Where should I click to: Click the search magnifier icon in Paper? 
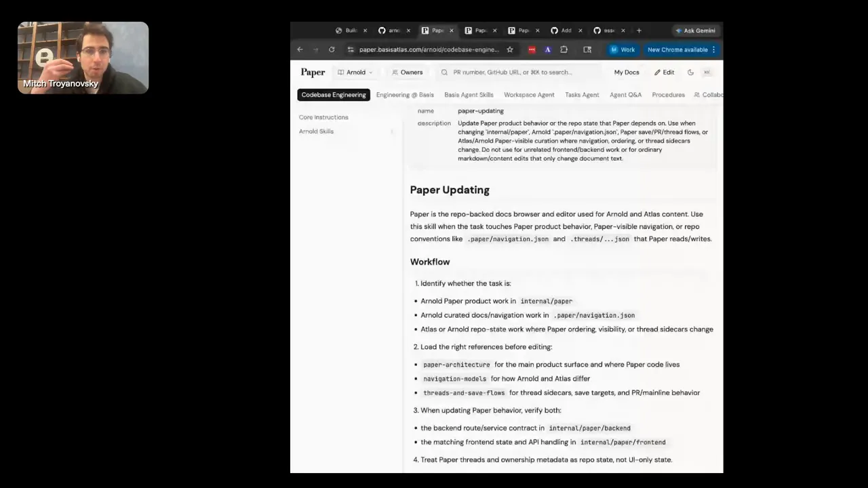[444, 73]
